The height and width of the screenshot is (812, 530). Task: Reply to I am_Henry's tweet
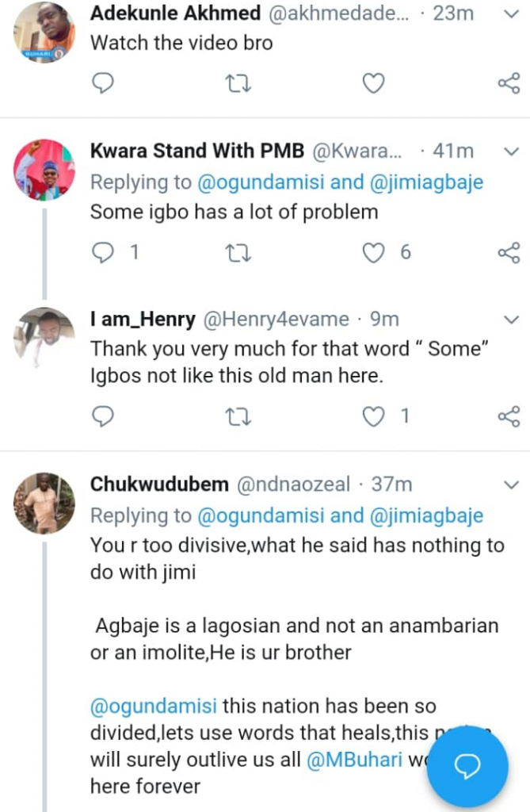click(x=103, y=416)
